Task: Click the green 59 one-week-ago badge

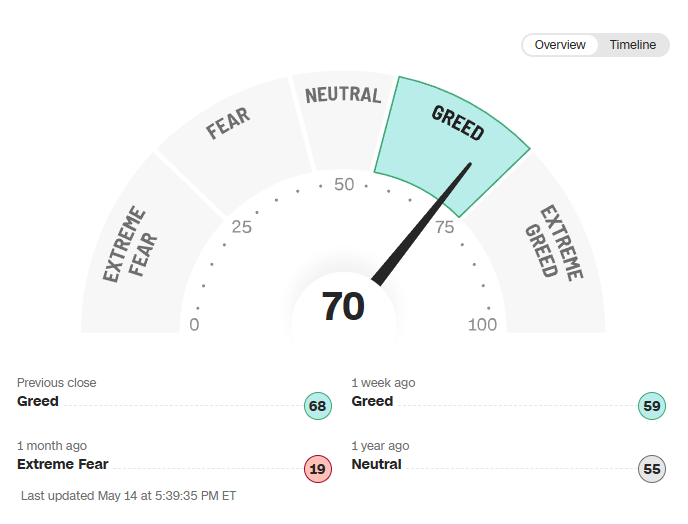Action: 651,407
